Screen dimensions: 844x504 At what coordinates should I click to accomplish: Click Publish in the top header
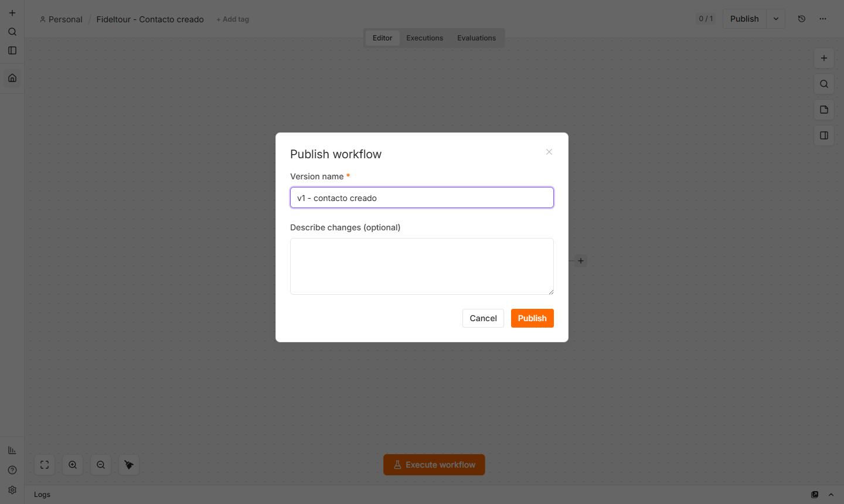coord(744,19)
